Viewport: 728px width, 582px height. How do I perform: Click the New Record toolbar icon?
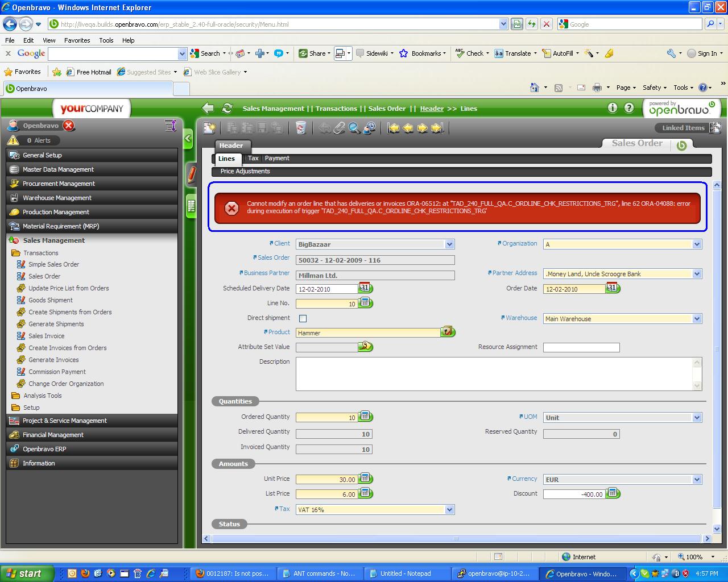pos(209,128)
